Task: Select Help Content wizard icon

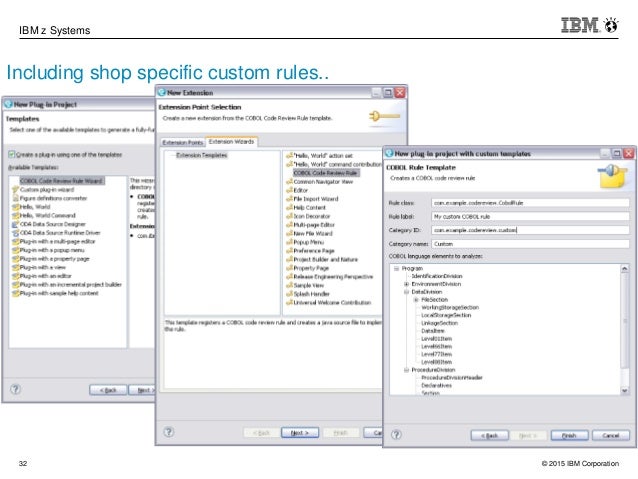Action: [289, 208]
